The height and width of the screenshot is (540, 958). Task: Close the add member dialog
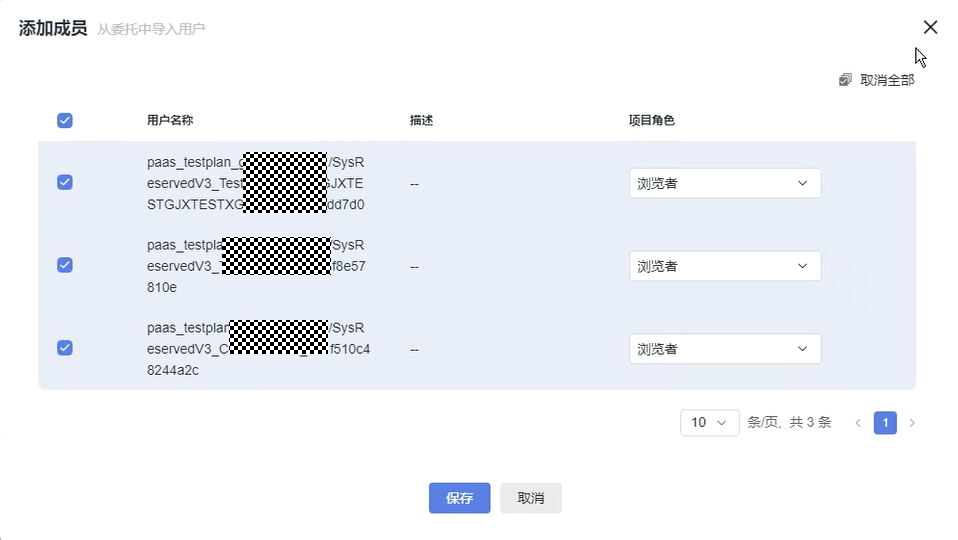click(x=930, y=28)
